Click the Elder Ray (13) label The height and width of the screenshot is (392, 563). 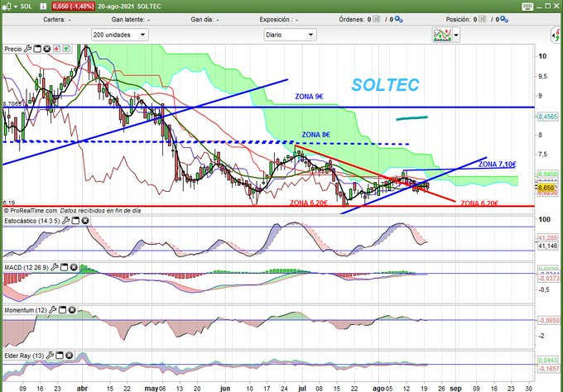click(24, 356)
